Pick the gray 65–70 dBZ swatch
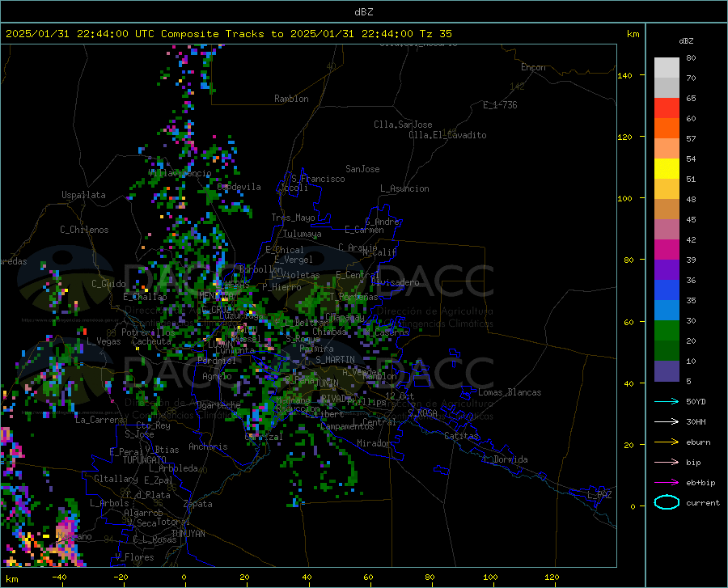 point(667,87)
